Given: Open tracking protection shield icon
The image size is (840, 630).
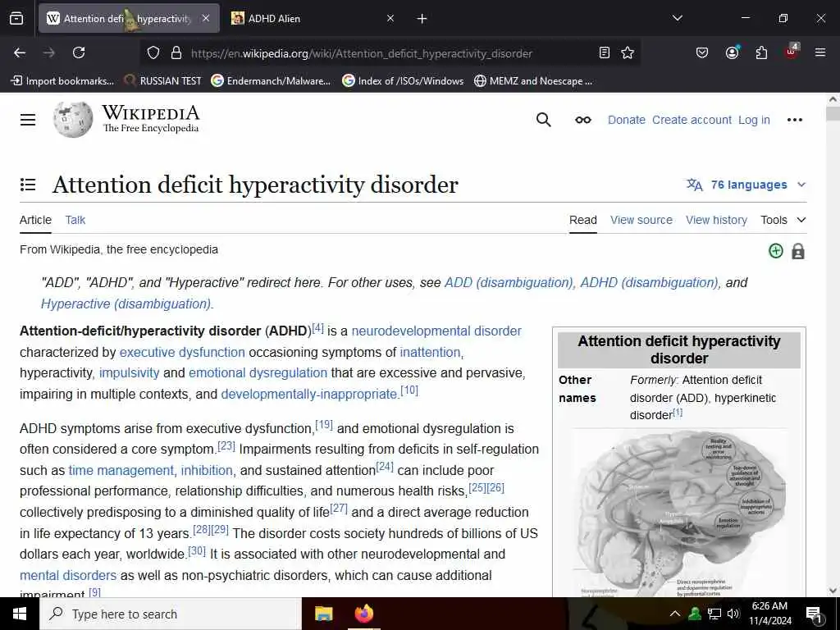Looking at the screenshot, I should pos(153,53).
